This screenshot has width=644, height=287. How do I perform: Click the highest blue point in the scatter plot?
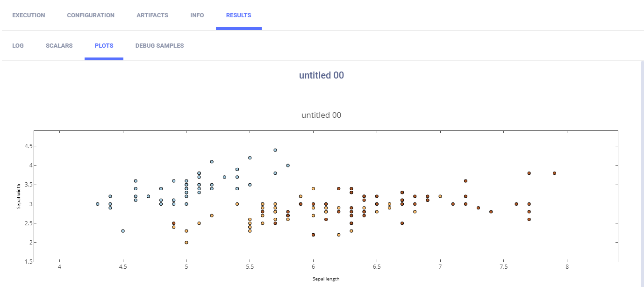275,150
